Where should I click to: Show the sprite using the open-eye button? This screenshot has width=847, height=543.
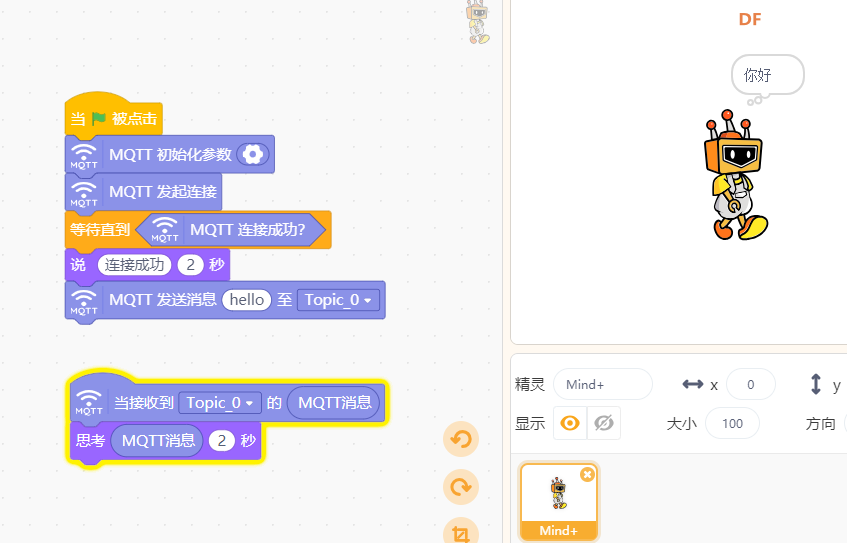click(x=570, y=423)
